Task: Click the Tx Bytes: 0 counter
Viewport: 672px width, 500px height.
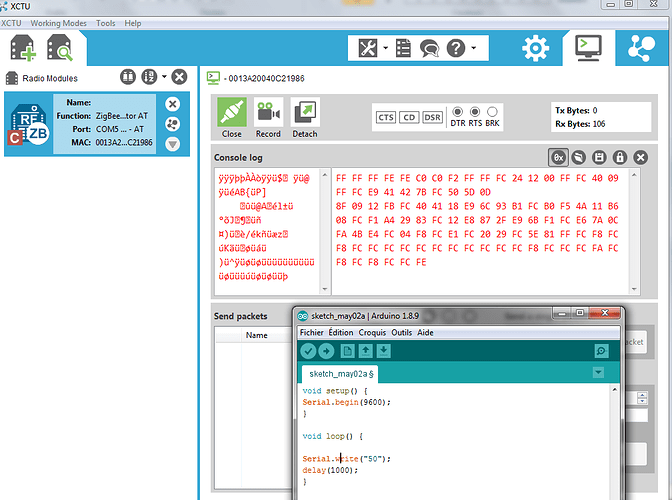Action: [x=576, y=111]
